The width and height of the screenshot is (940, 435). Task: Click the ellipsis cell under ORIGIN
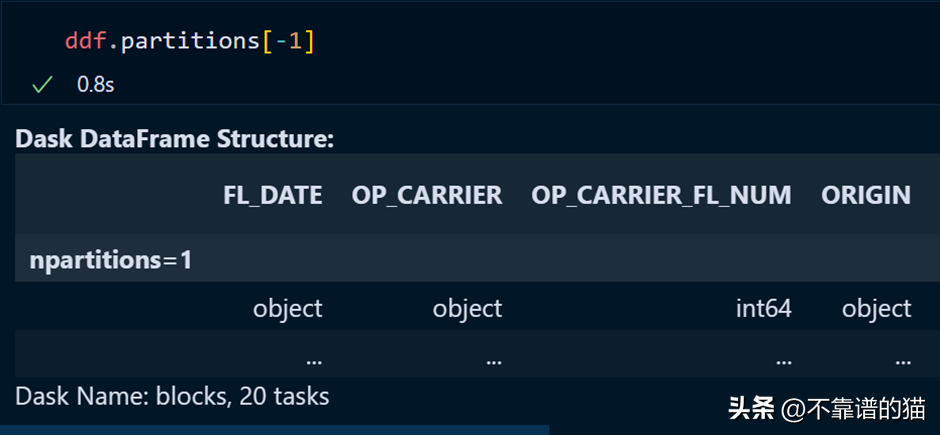[902, 357]
